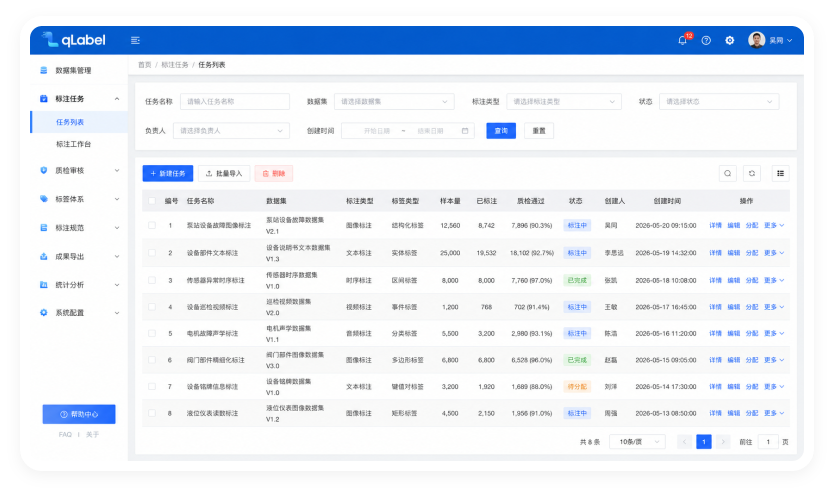This screenshot has height=495, width=834.
Task: Click the qLabel logo
Action: pyautogui.click(x=73, y=40)
